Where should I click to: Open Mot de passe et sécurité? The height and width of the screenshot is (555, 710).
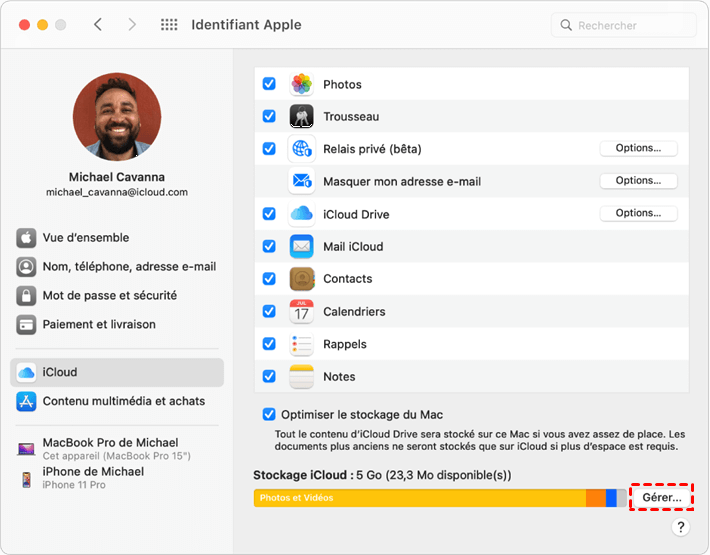109,296
